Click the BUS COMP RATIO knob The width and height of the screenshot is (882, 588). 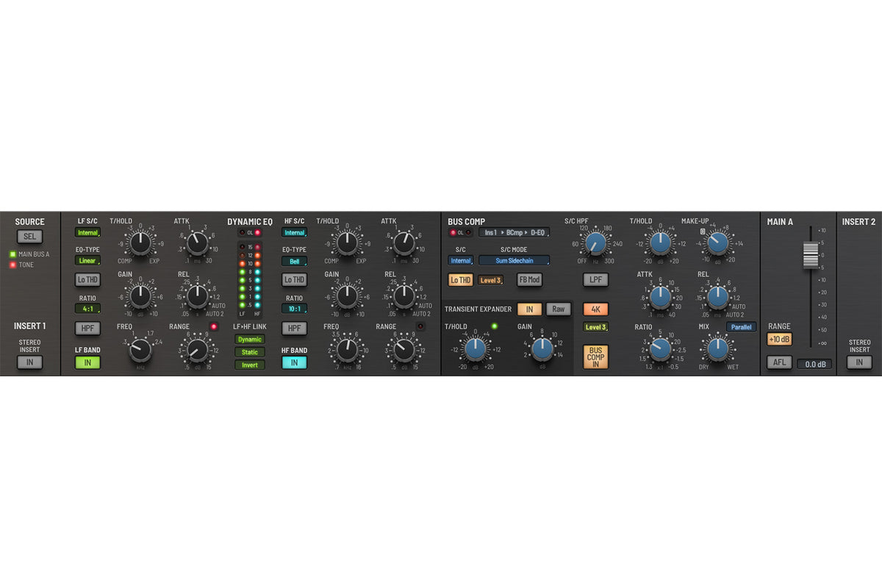(660, 350)
